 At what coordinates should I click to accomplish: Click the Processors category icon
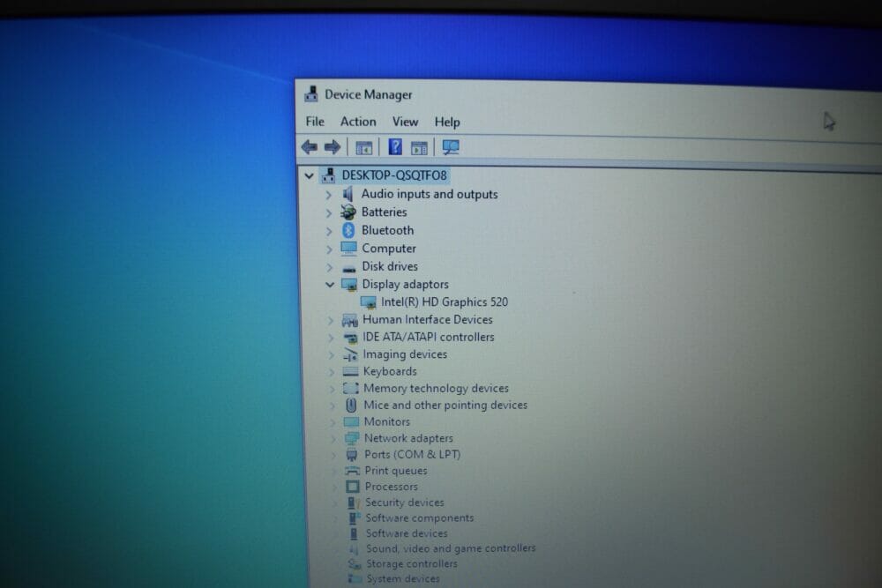point(353,487)
